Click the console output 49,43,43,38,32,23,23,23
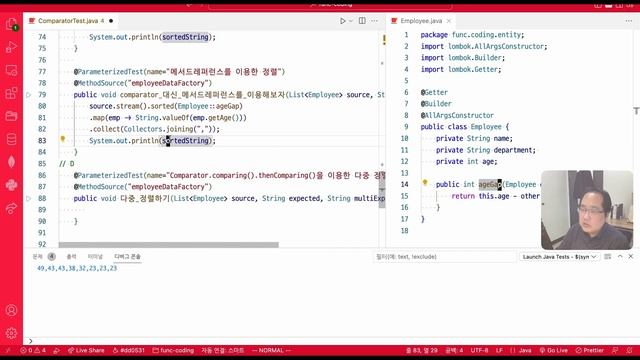Image resolution: width=640 pixels, height=360 pixels. click(x=77, y=268)
